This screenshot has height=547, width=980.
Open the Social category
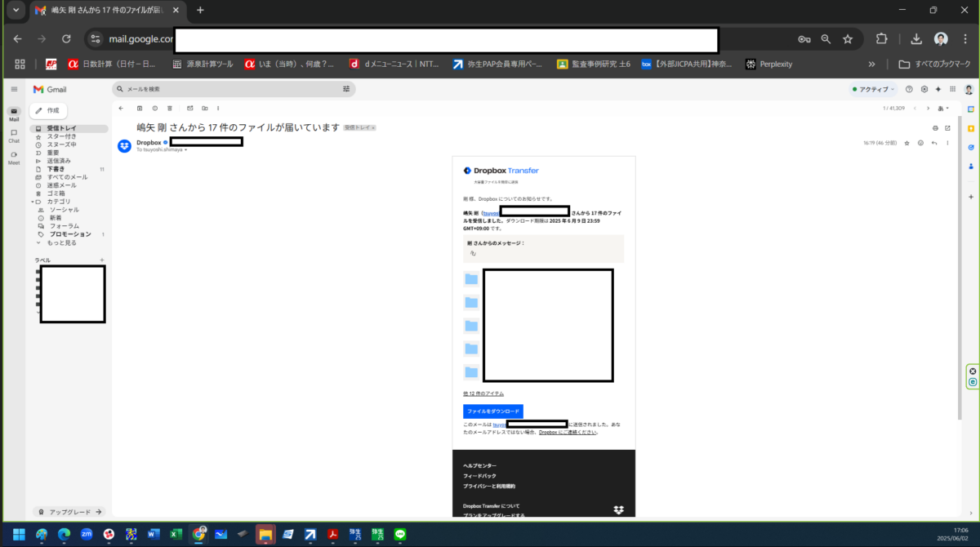click(64, 210)
